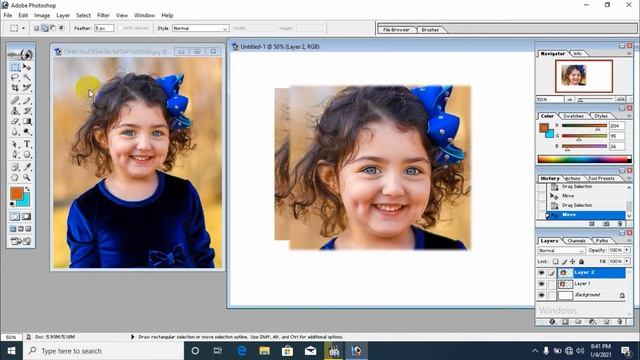Switch to the Swatches tab

[573, 116]
